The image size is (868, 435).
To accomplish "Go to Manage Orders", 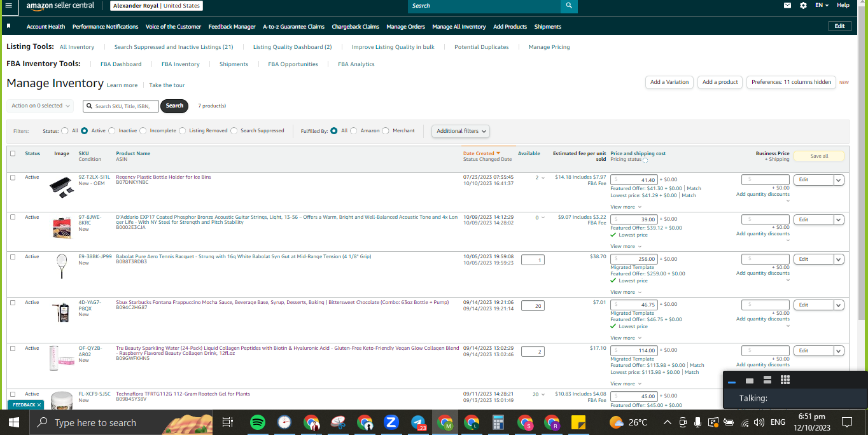I will [x=405, y=27].
